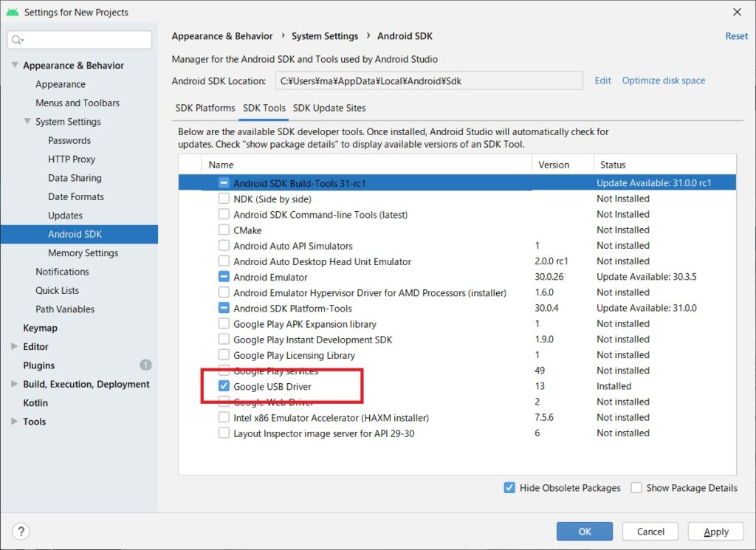
Task: Click the settings search field
Action: [x=80, y=40]
